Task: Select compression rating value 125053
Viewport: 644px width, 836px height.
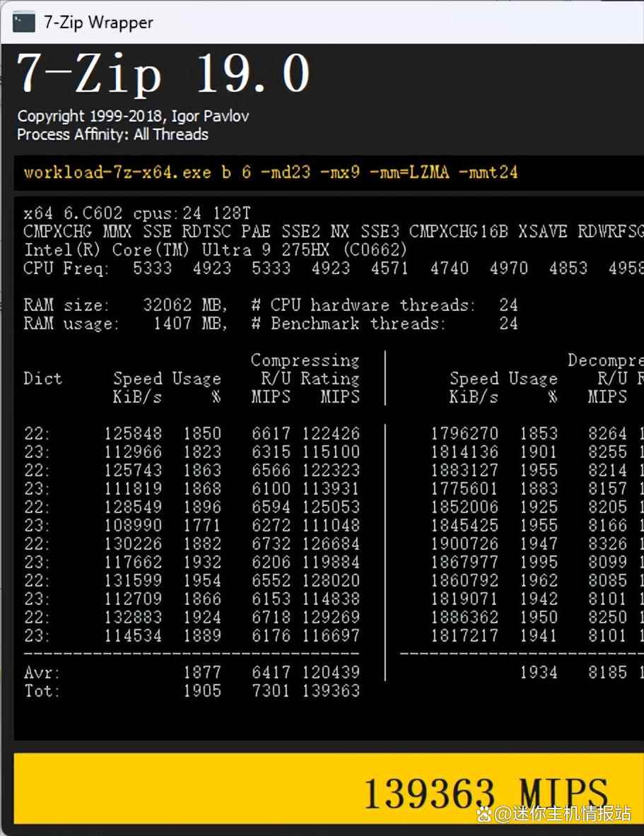Action: pos(331,507)
